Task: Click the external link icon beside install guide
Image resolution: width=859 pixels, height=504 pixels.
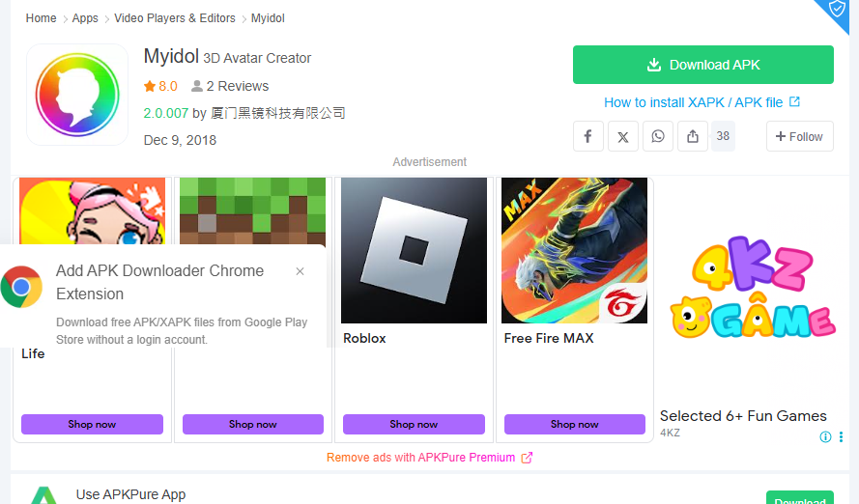Action: tap(794, 101)
